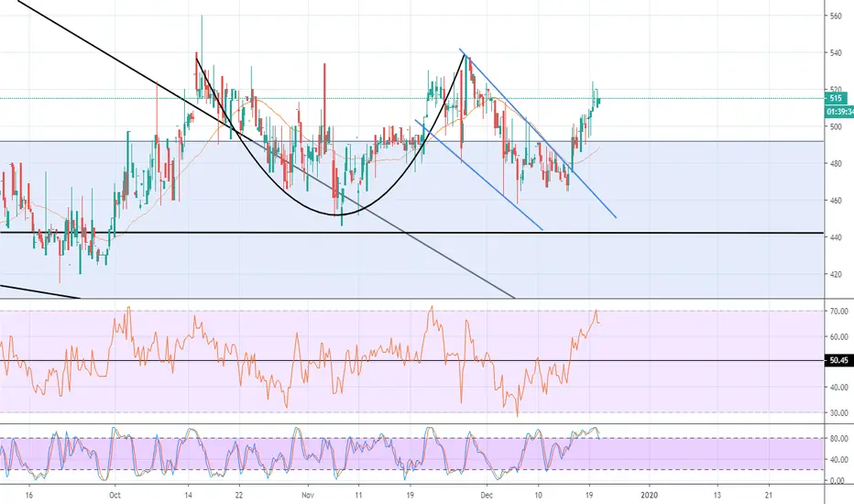Click the 70.00 RSI scale label
The width and height of the screenshot is (854, 504).
point(838,312)
